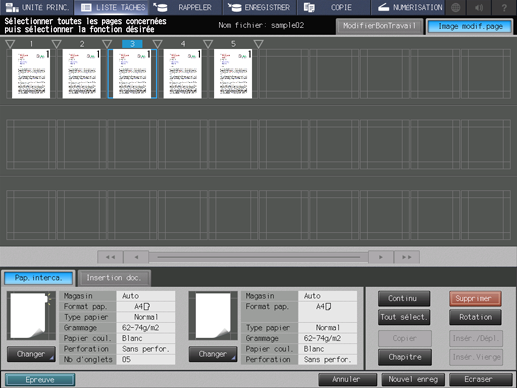517x388 pixels.
Task: Toggle the Image modif.page mode button
Action: (x=470, y=26)
